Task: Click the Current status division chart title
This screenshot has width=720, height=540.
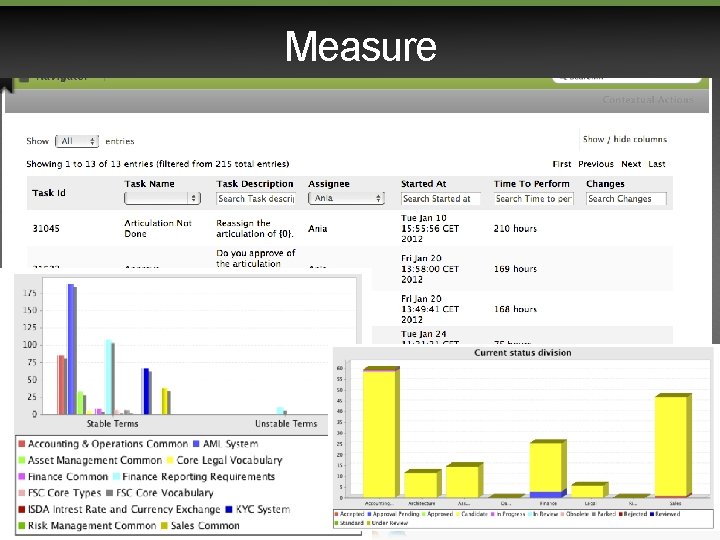Action: coord(523,353)
